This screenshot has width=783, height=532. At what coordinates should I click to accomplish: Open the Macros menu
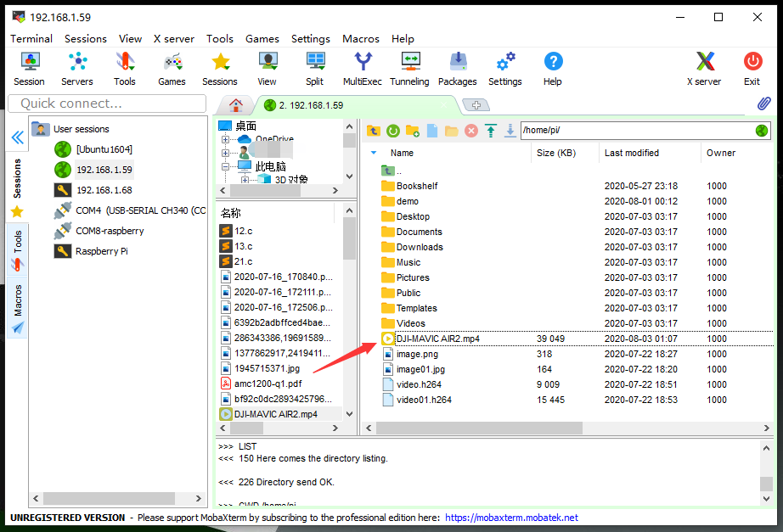(360, 39)
